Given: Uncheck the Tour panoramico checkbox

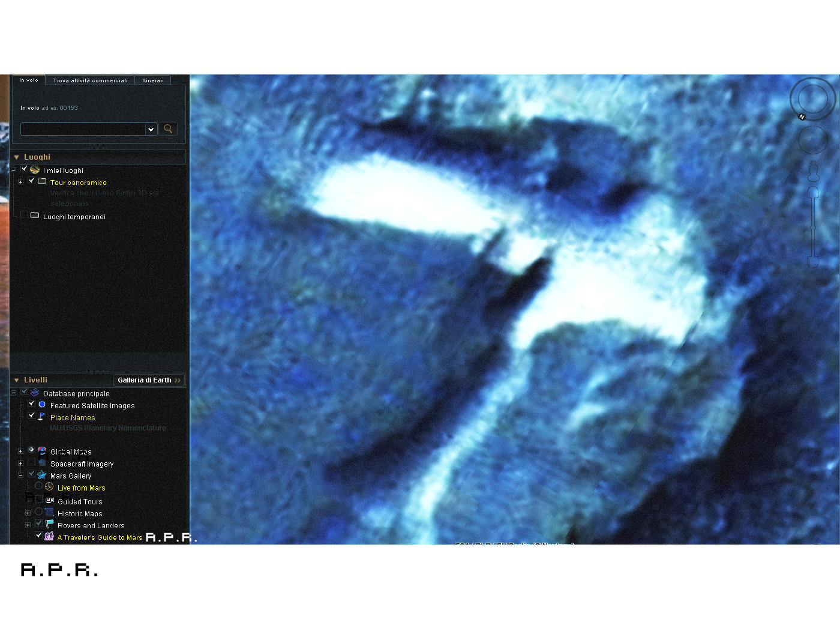Looking at the screenshot, I should coord(32,180).
